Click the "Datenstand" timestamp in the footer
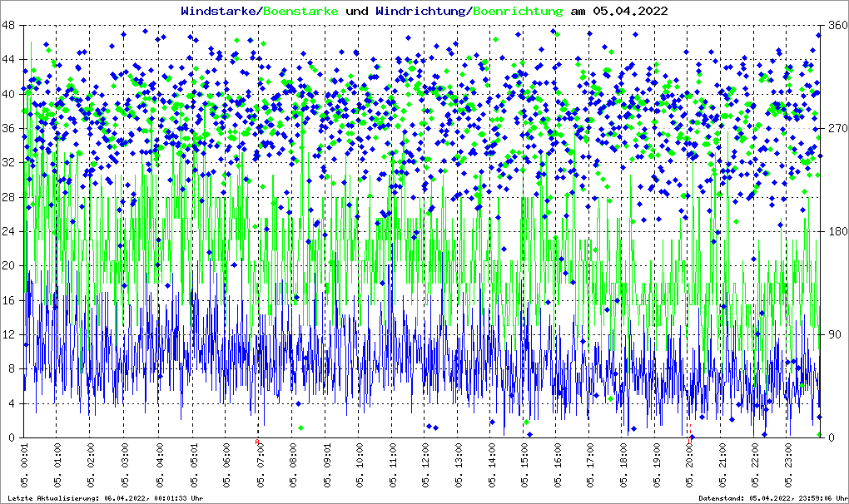849x504 pixels. [772, 498]
